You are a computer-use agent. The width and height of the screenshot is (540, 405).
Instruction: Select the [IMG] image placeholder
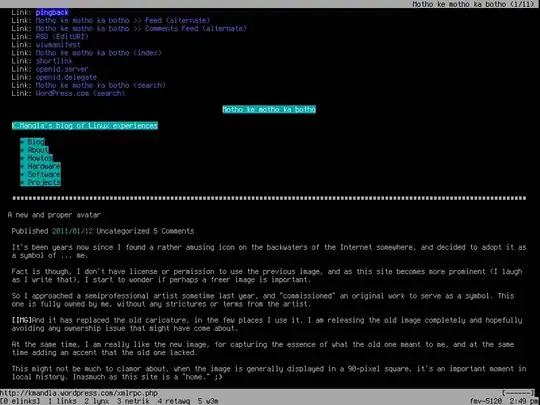(x=22, y=320)
